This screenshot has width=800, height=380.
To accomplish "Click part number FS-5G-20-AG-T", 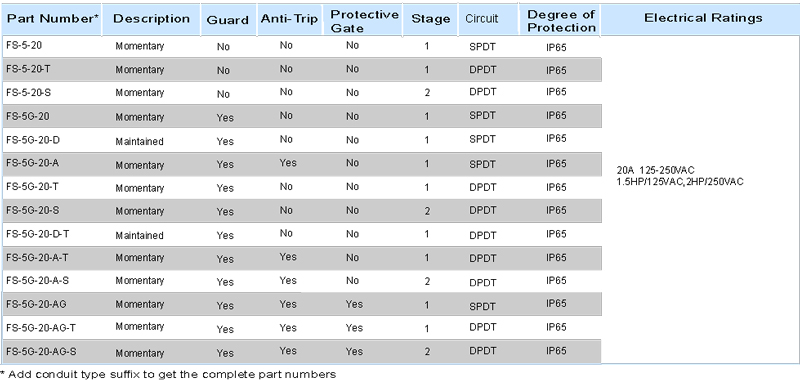I will [41, 328].
